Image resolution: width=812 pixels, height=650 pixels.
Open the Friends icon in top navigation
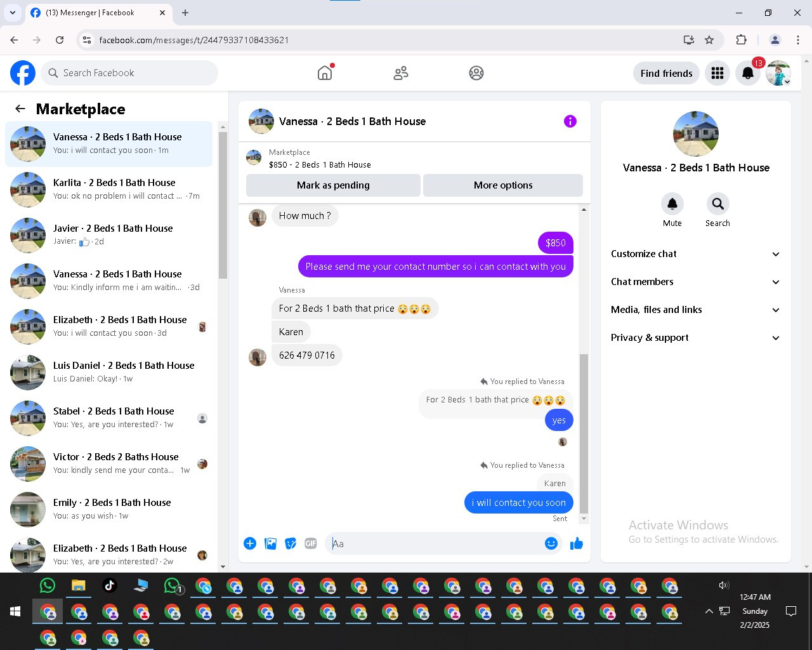(x=401, y=73)
